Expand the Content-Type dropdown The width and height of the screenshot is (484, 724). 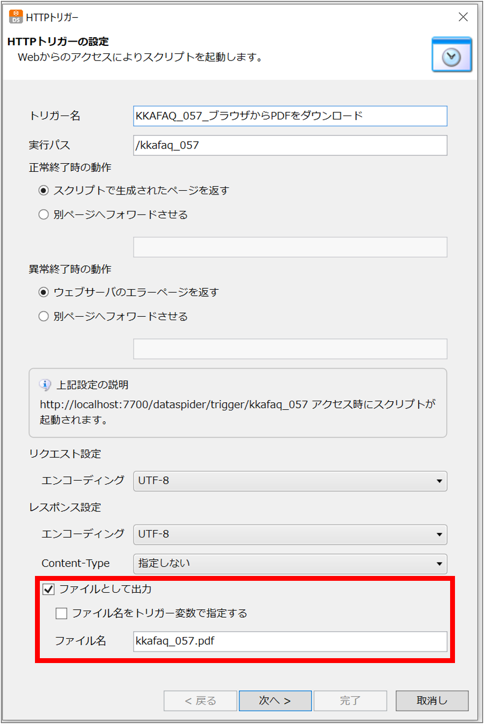coord(290,563)
